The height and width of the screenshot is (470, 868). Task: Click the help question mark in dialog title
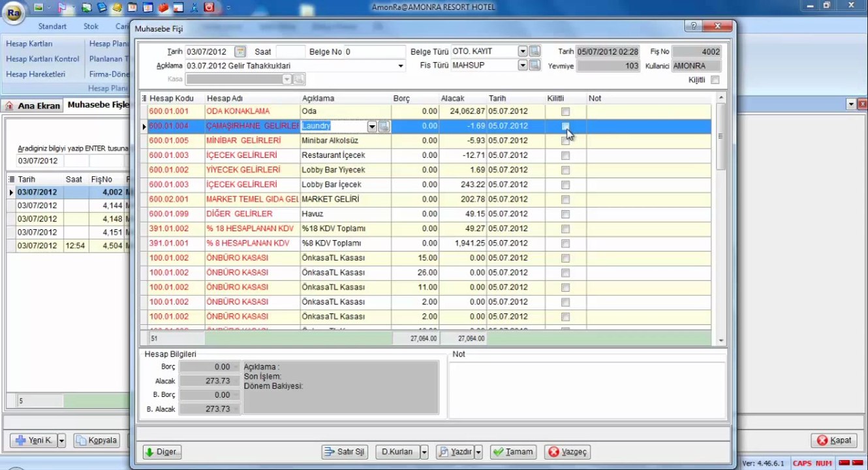tap(693, 26)
